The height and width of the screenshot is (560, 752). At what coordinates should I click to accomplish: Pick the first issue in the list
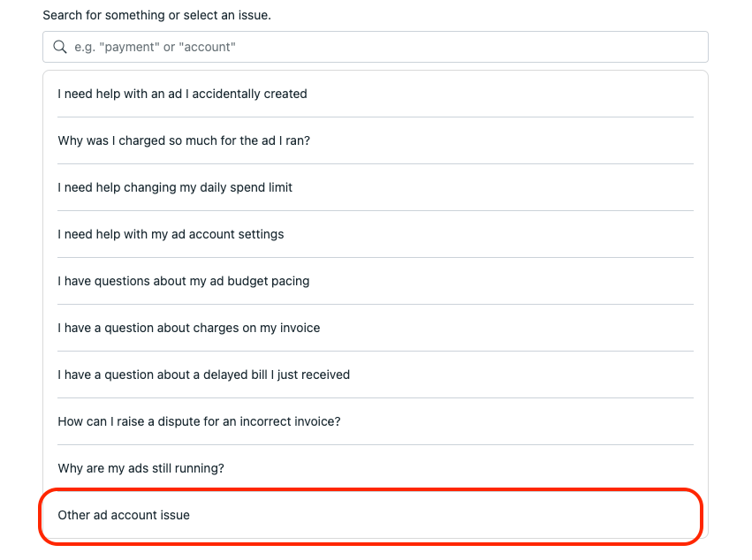[183, 94]
